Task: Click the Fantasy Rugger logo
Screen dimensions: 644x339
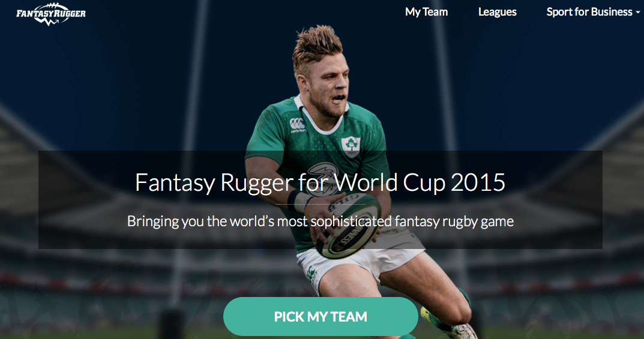Action: 51,14
